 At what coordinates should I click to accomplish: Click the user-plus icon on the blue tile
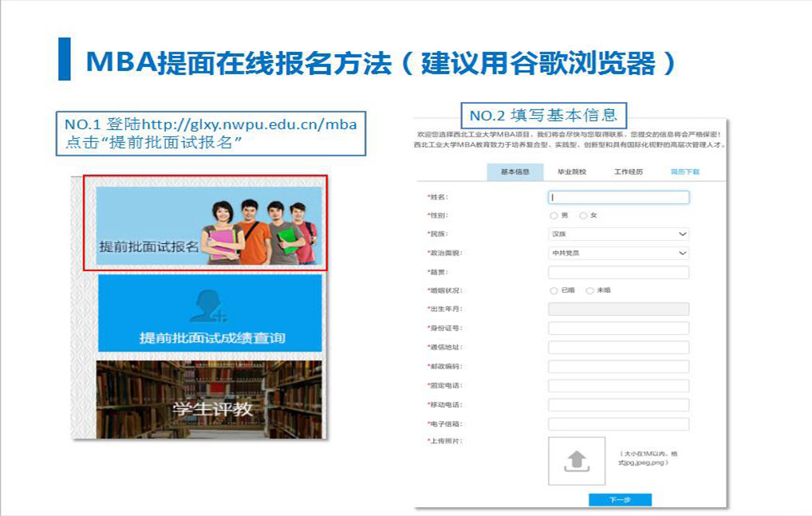208,306
